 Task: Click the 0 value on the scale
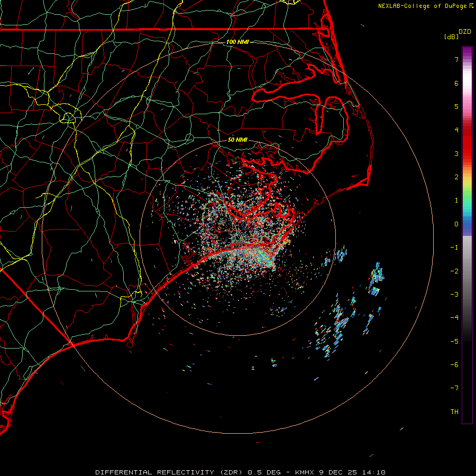coord(456,224)
